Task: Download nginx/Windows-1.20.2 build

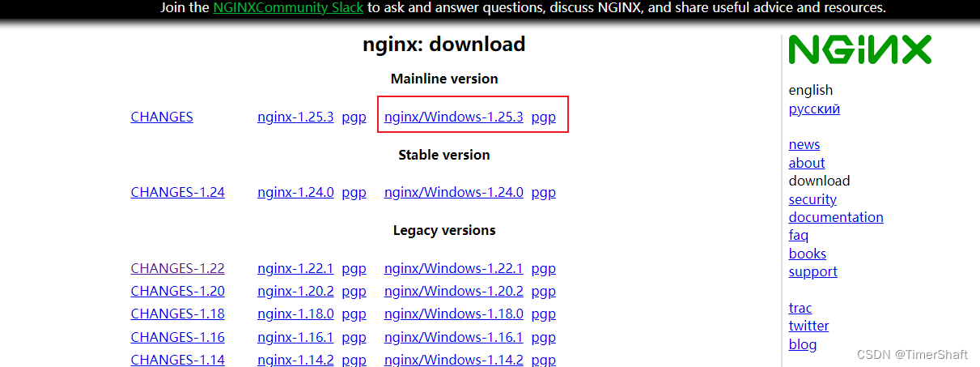Action: coord(454,291)
